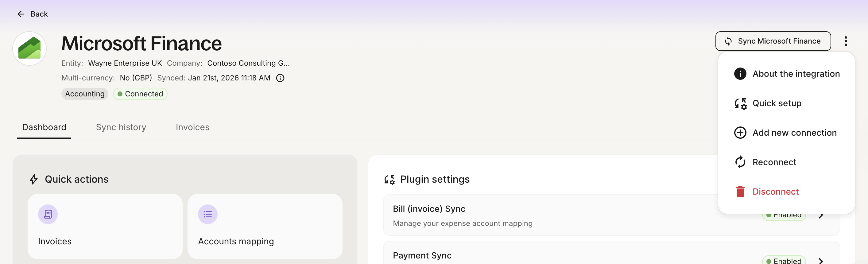This screenshot has height=264, width=868.
Task: Click the Plugin settings gear icon
Action: tap(389, 179)
